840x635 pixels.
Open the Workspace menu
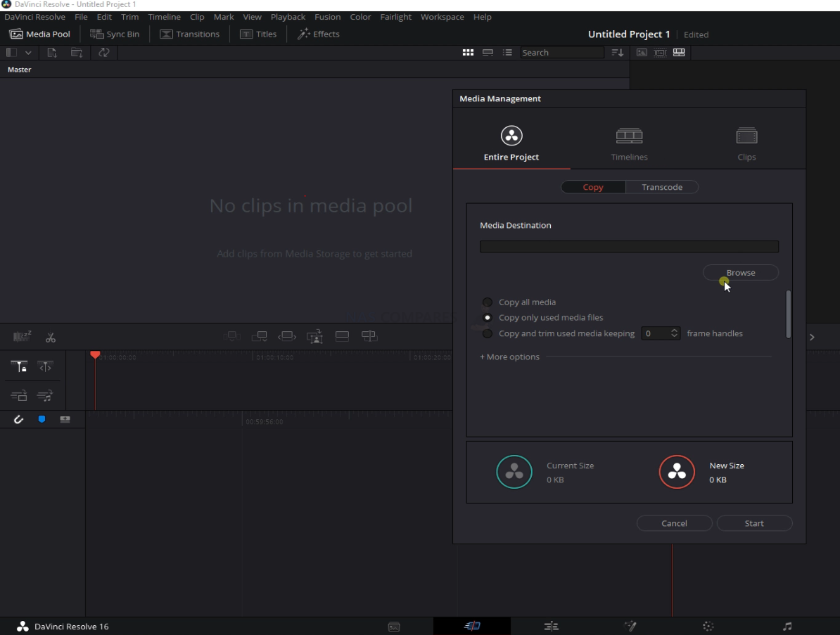(443, 17)
